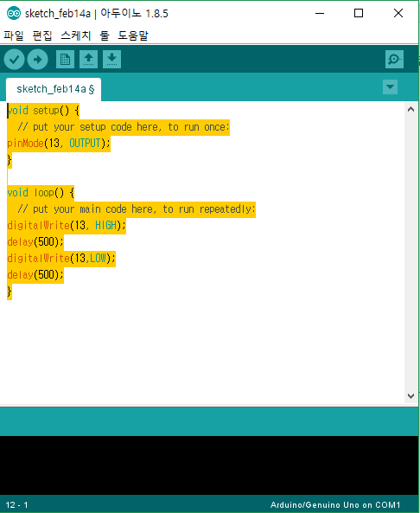This screenshot has width=420, height=513.
Task: Maximize the Arduino window
Action: (359, 13)
